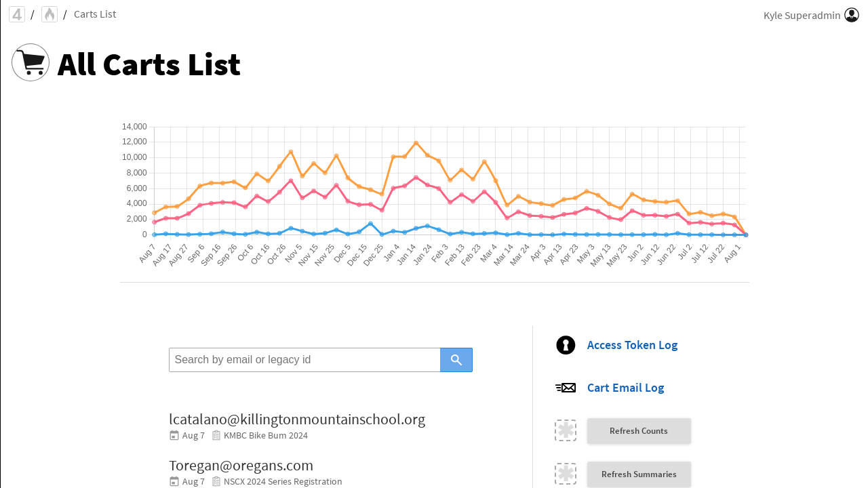Click the flame breadcrumb icon
Image resolution: width=868 pixels, height=488 pixels.
tap(50, 14)
